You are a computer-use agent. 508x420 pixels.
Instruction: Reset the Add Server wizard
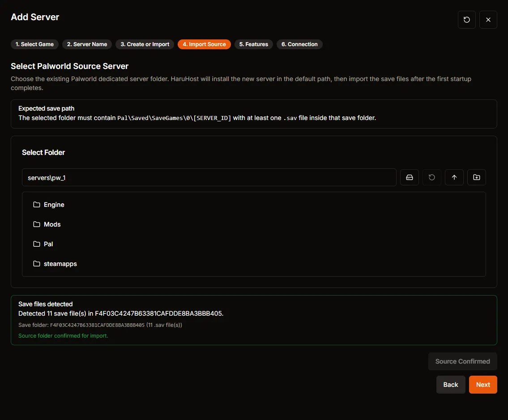(466, 20)
